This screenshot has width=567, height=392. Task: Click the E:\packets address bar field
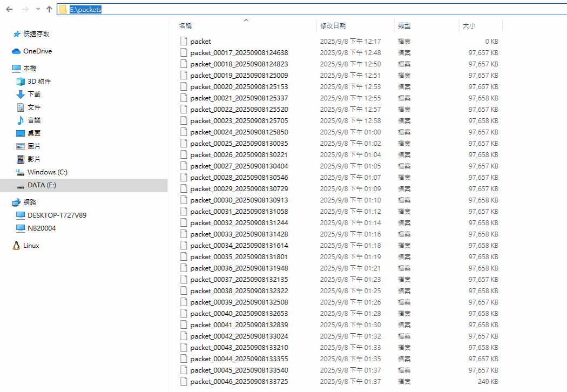click(x=270, y=9)
